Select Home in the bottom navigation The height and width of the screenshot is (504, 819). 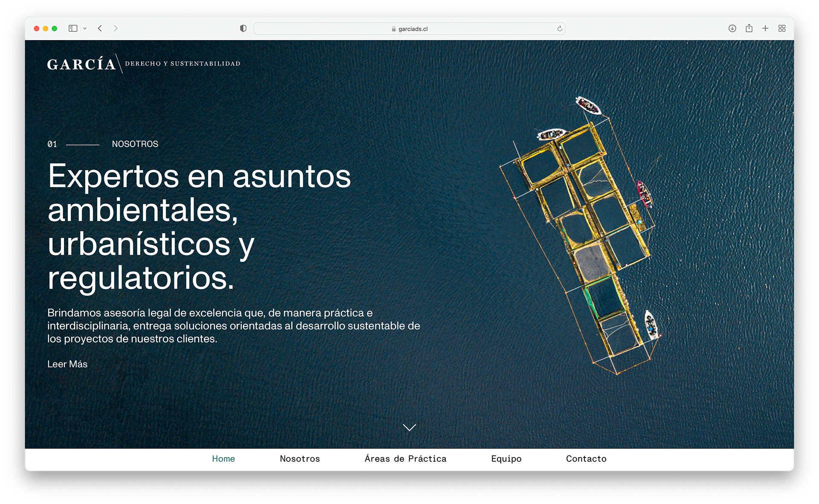pyautogui.click(x=224, y=459)
